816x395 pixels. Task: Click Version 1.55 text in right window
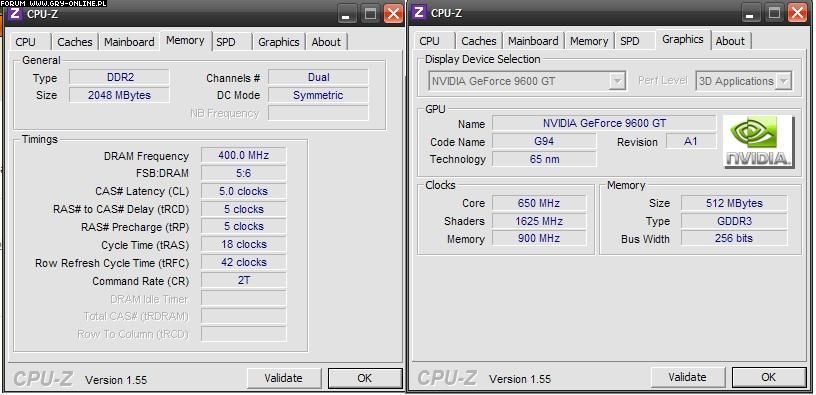coord(520,379)
